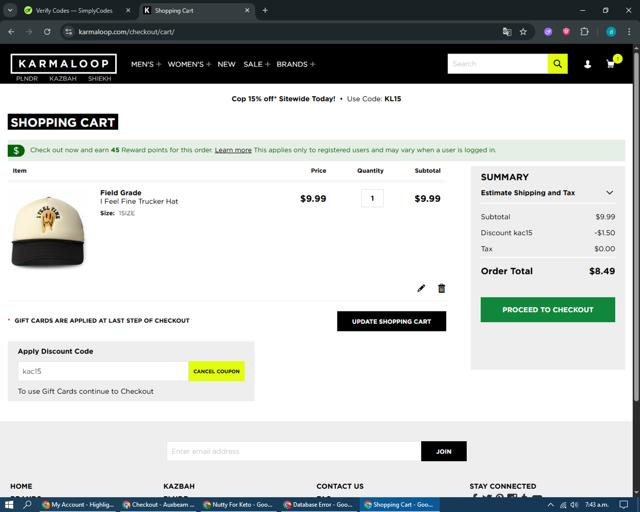
Task: Open the red shield extension icon
Action: tap(566, 31)
